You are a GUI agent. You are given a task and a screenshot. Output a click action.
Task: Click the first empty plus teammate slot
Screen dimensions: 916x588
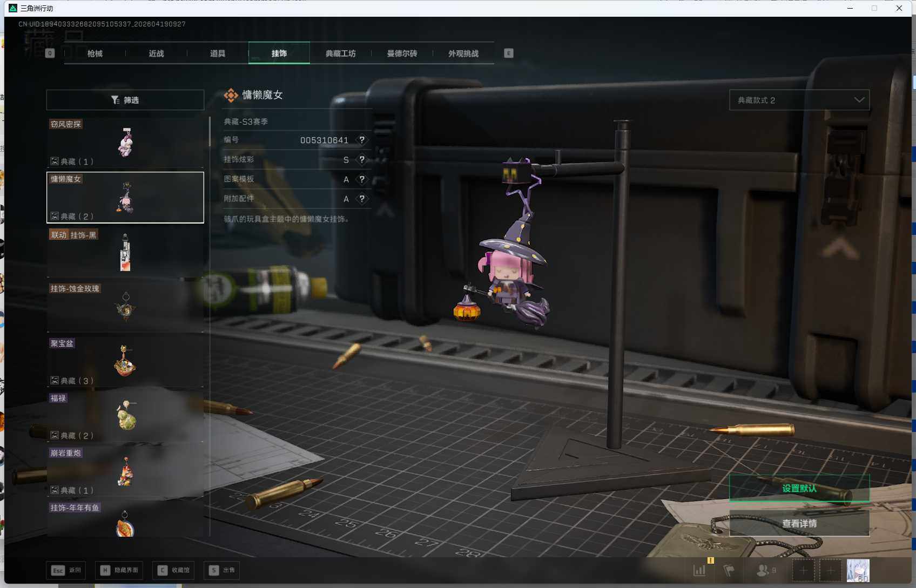803,570
